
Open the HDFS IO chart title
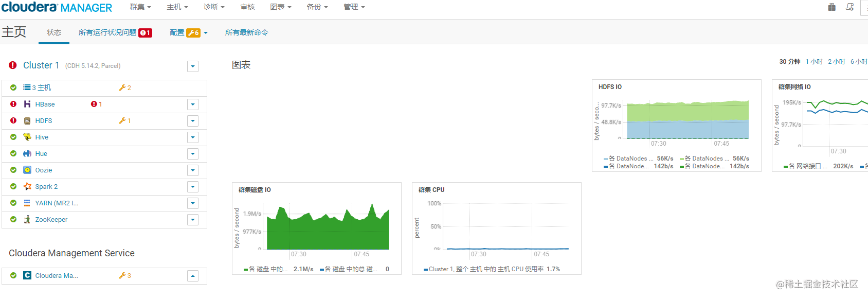(610, 87)
